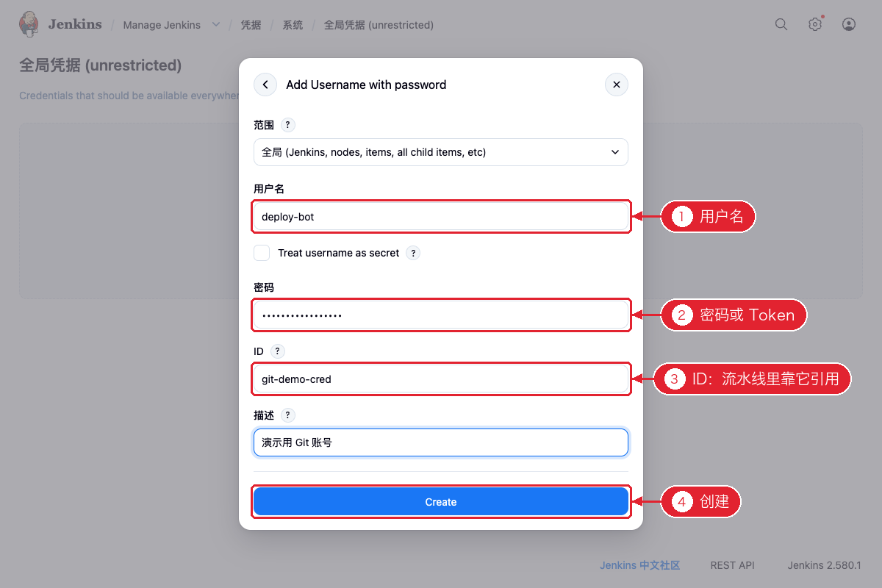Show help for Treat username as secret
Screen dimensions: 882x588
[414, 253]
